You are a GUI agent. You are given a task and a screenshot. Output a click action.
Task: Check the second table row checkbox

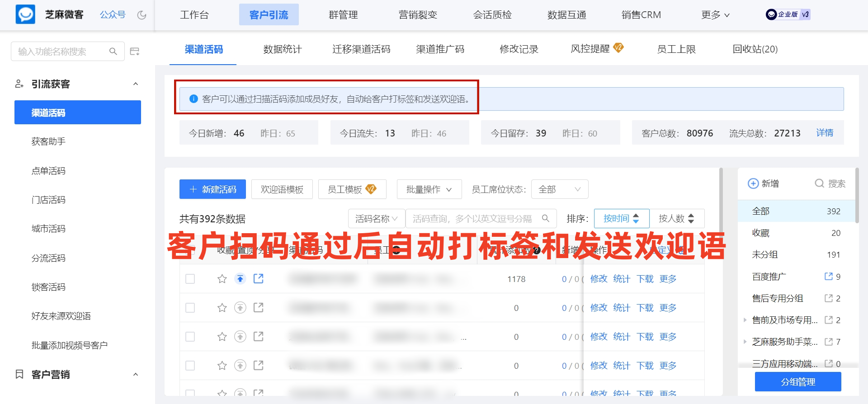(x=190, y=308)
